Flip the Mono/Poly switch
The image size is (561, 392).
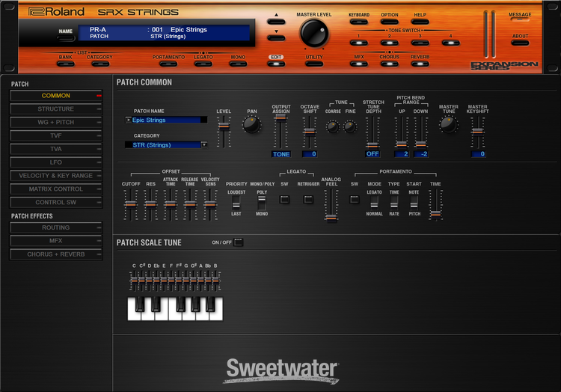[262, 203]
